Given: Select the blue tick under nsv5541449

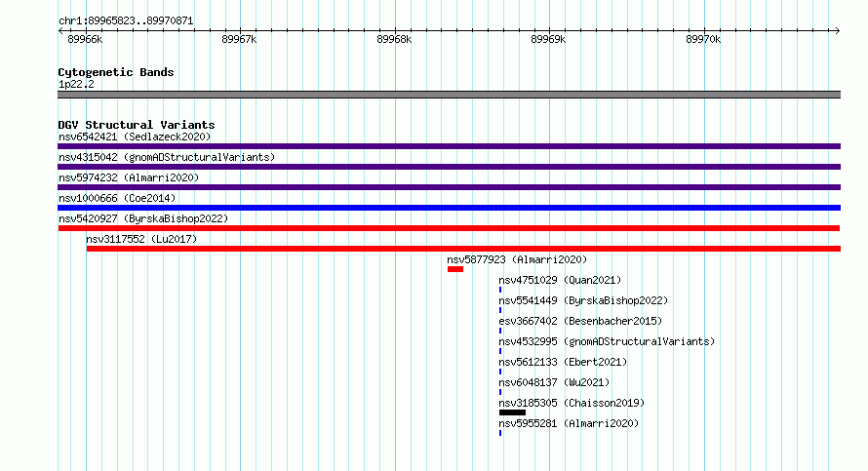Looking at the screenshot, I should tap(500, 310).
